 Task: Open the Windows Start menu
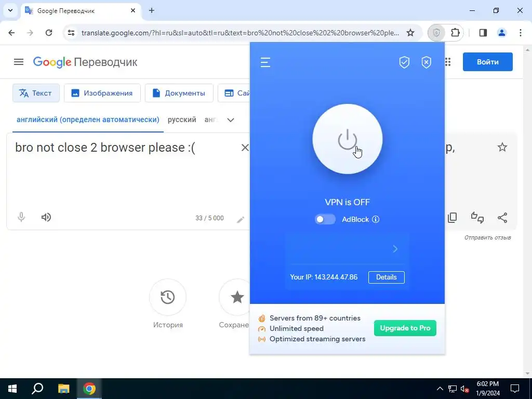(x=12, y=389)
